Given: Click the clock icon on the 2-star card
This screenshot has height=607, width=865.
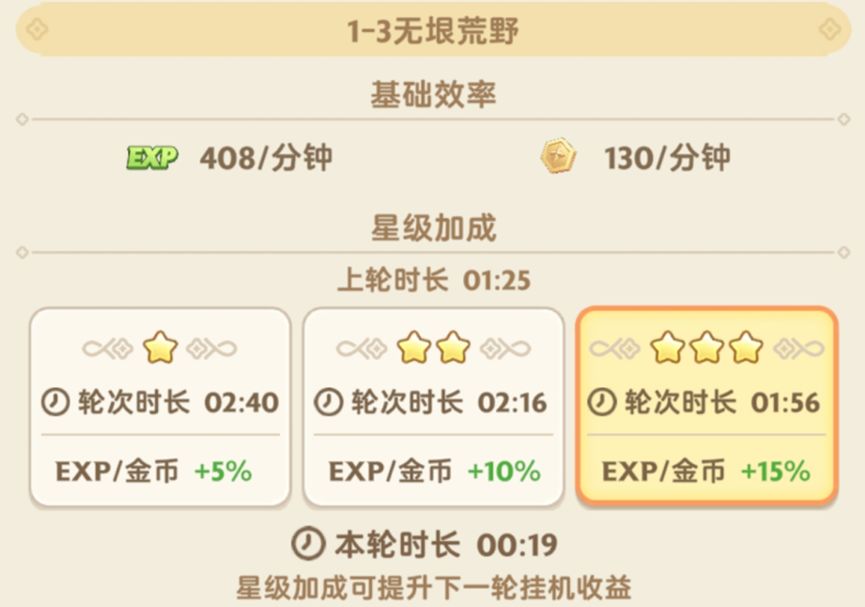Looking at the screenshot, I should 329,402.
